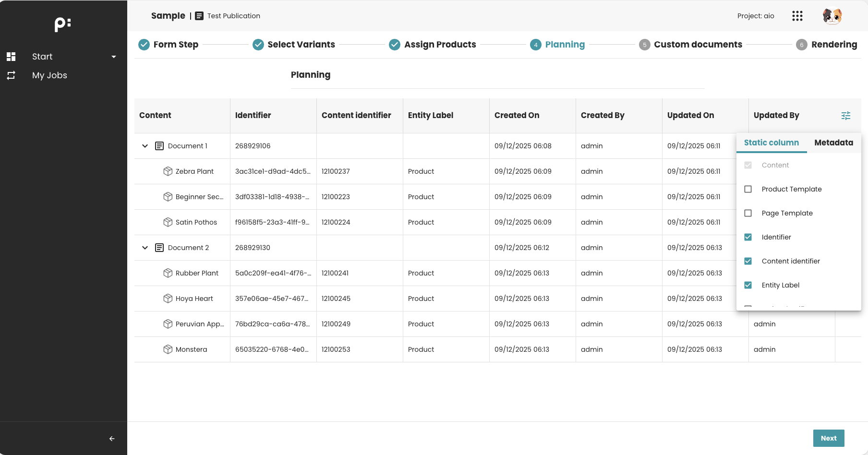The width and height of the screenshot is (868, 455).
Task: Go to the Assign Products step
Action: coord(439,45)
